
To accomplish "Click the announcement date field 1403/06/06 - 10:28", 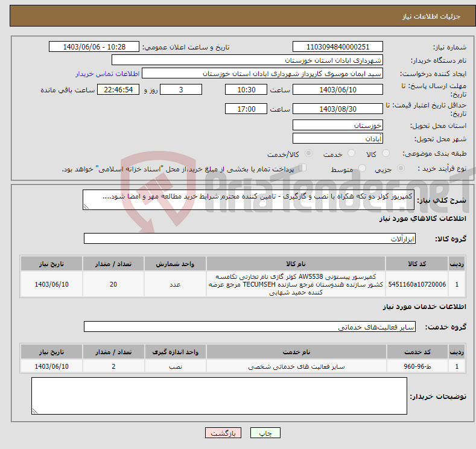I will [x=94, y=46].
